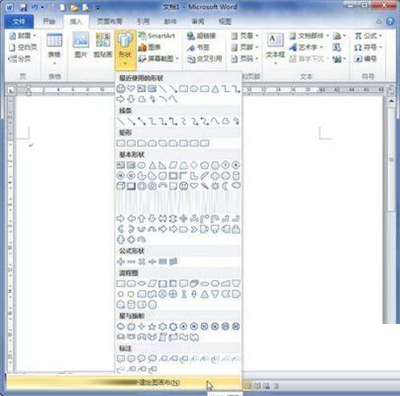The image size is (400, 396).
Task: Select the cube shape in Basic Shapes
Action: 121,186
